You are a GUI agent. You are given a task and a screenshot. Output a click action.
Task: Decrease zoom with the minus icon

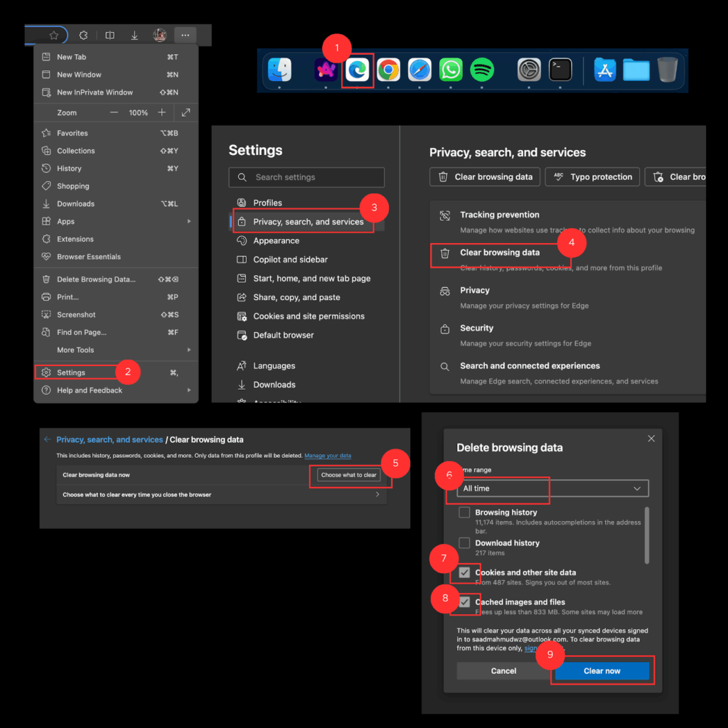point(114,112)
